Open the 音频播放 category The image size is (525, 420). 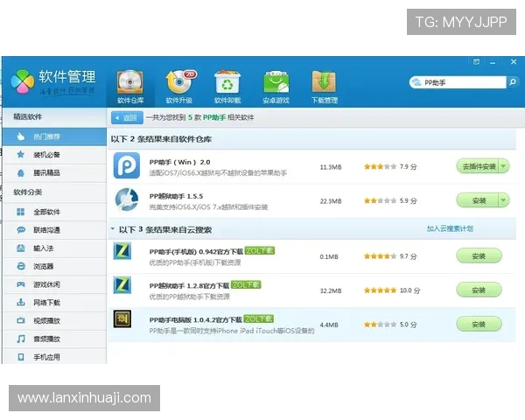click(54, 339)
